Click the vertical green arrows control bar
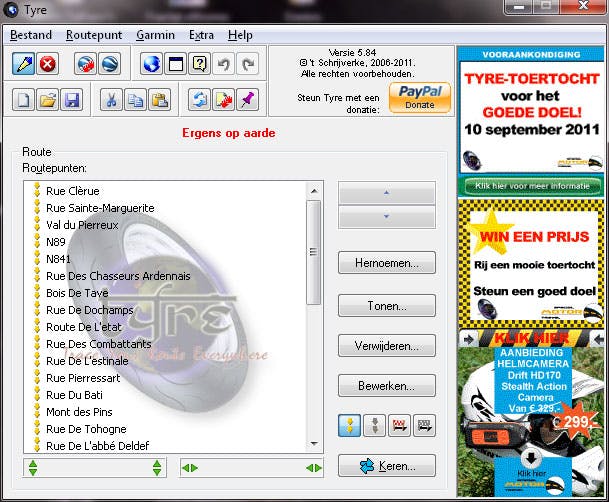 click(95, 468)
